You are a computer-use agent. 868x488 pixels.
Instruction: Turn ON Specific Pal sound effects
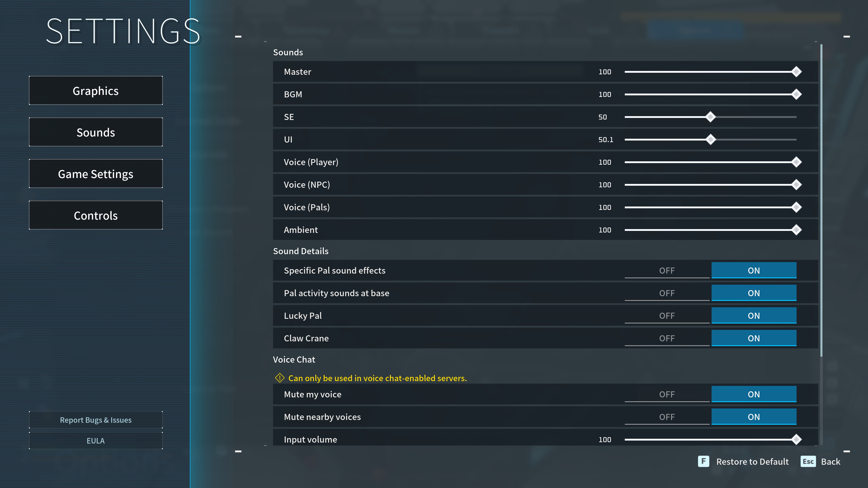[x=754, y=270]
